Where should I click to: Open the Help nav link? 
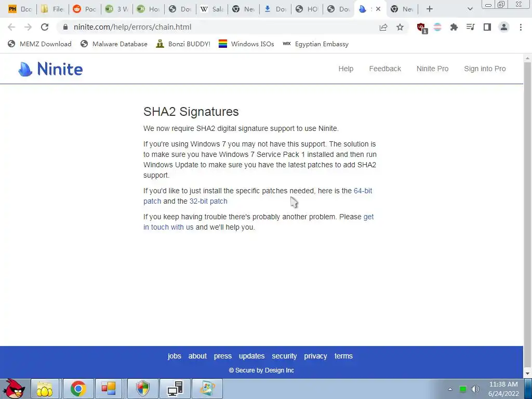[x=345, y=69]
